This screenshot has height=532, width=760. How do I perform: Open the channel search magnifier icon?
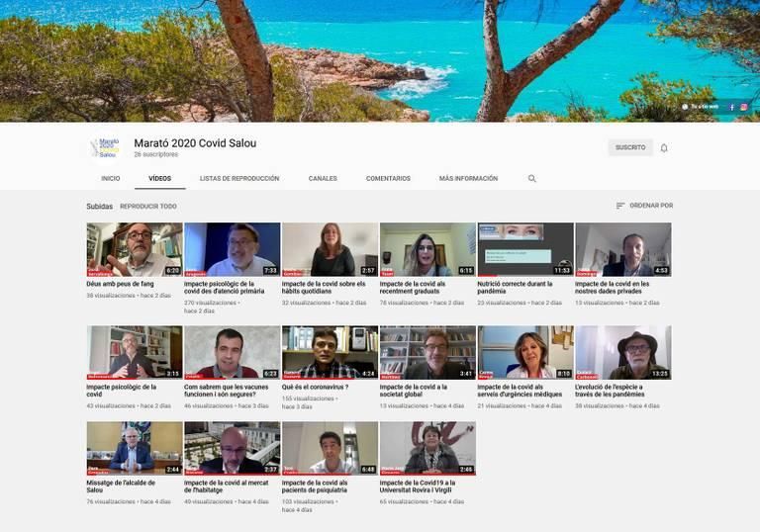(x=531, y=179)
